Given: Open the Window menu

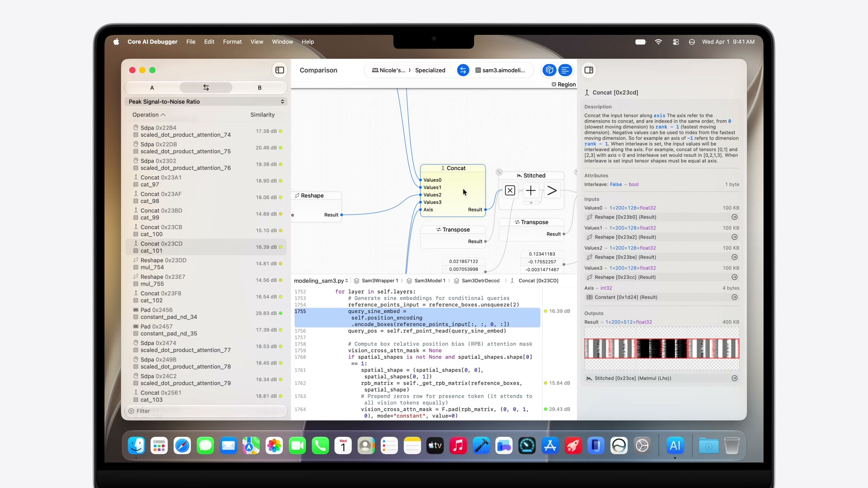Looking at the screenshot, I should [283, 42].
